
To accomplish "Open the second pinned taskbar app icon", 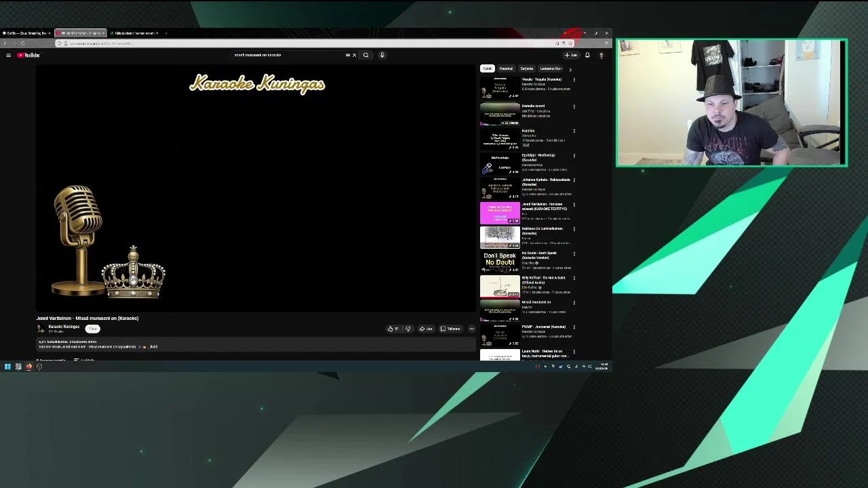I will click(18, 367).
